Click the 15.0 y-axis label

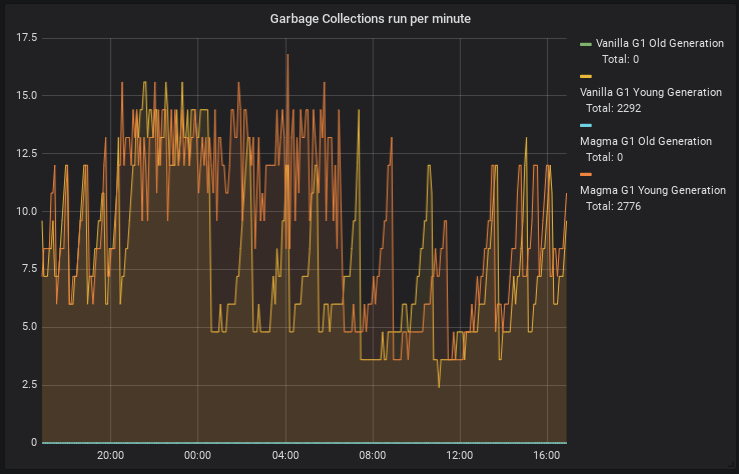[27, 96]
